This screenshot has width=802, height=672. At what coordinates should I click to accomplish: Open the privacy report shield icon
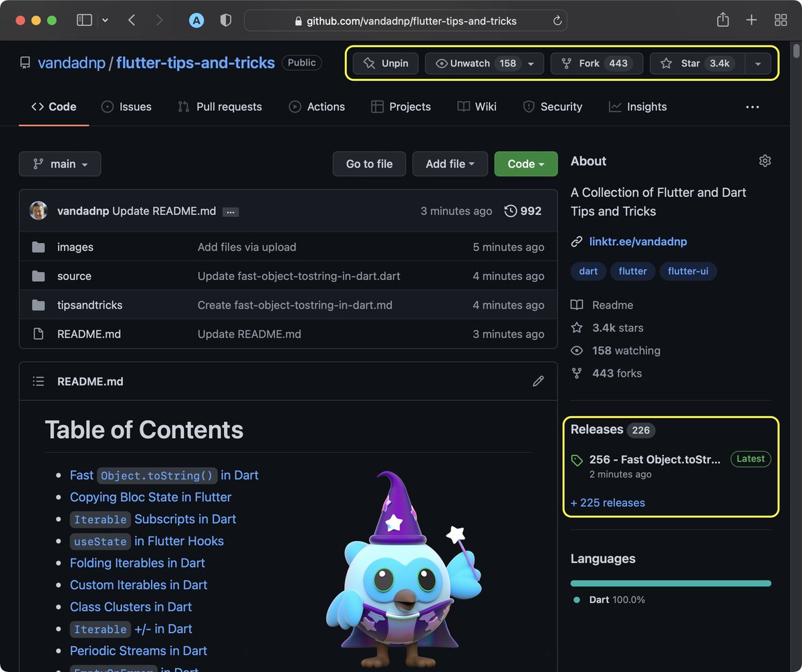pos(226,21)
